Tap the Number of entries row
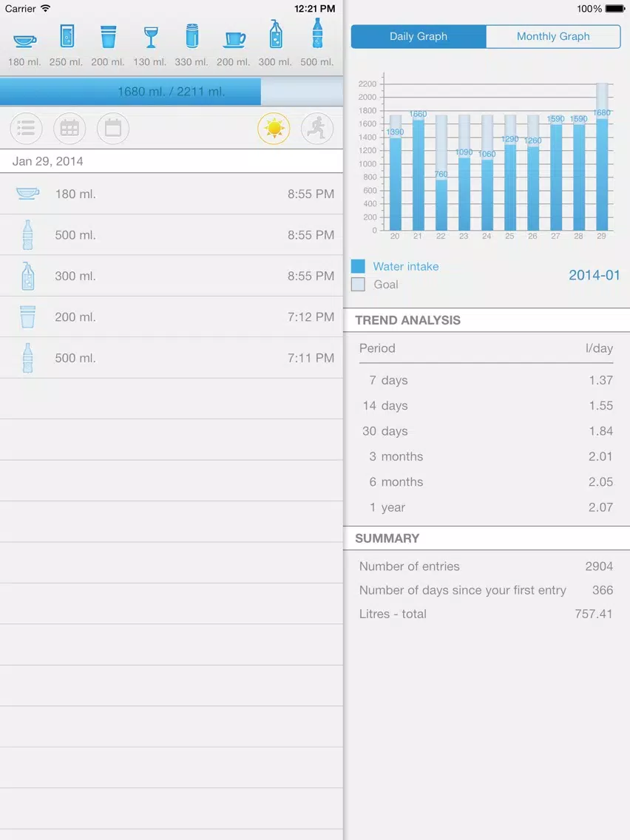This screenshot has width=630, height=840. click(x=487, y=566)
